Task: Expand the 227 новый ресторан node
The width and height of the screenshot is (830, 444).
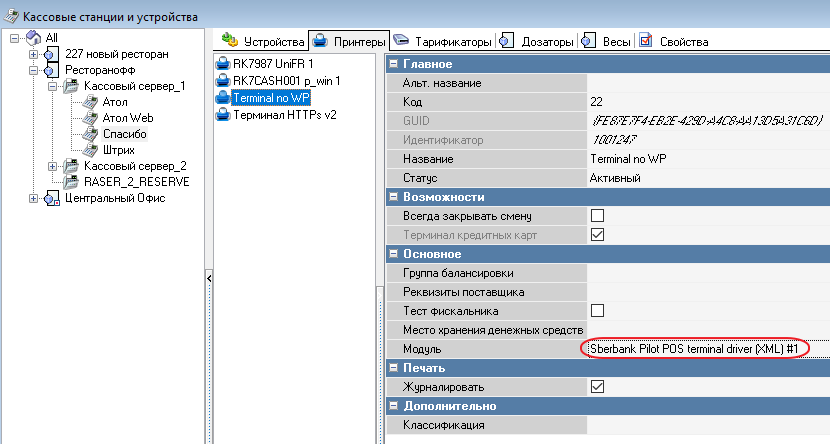Action: [x=33, y=54]
